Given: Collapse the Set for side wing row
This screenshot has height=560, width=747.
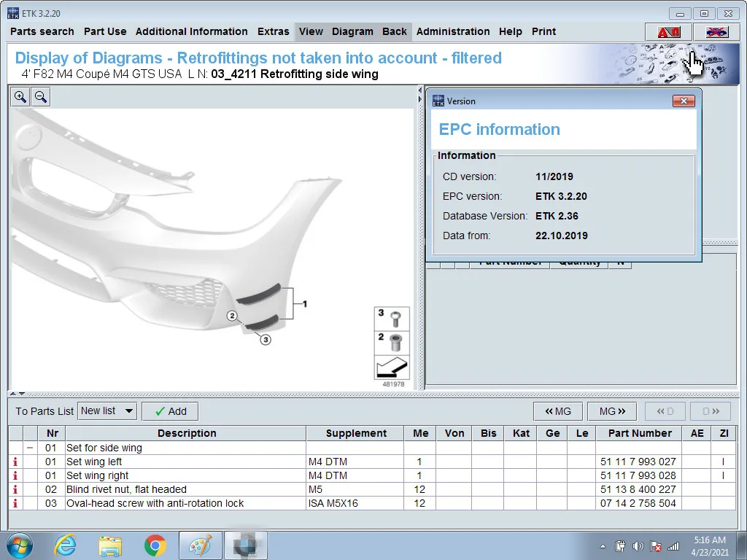Looking at the screenshot, I should (x=30, y=448).
